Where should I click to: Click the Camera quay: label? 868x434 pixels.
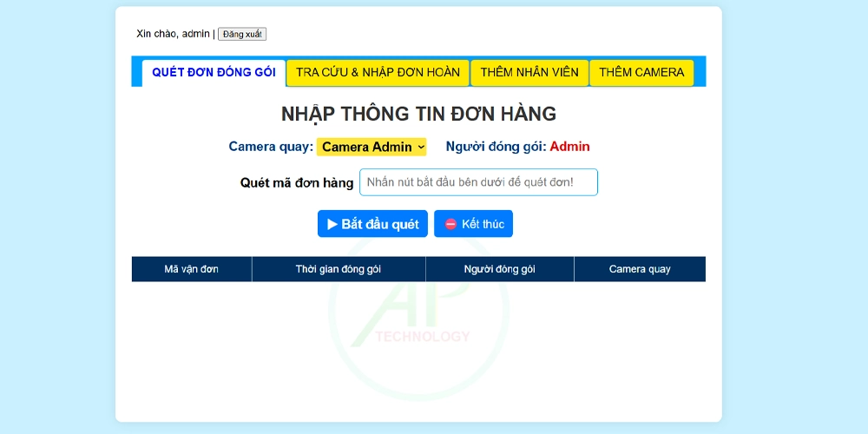271,147
